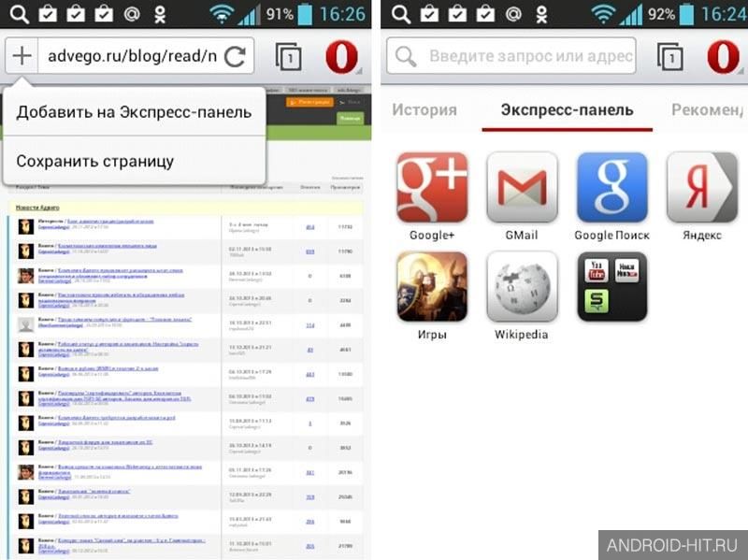
Task: Switch to the Экспресс-панель tab
Action: (x=568, y=110)
